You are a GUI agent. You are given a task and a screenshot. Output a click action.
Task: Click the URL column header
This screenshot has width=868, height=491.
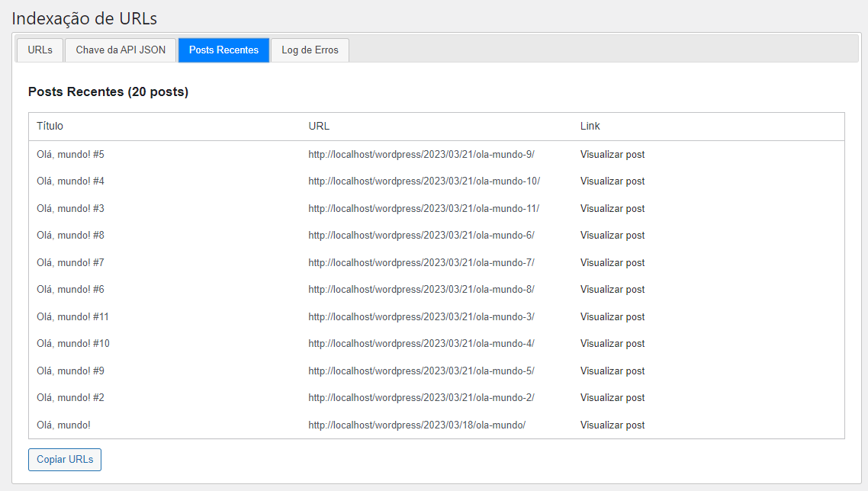click(319, 127)
